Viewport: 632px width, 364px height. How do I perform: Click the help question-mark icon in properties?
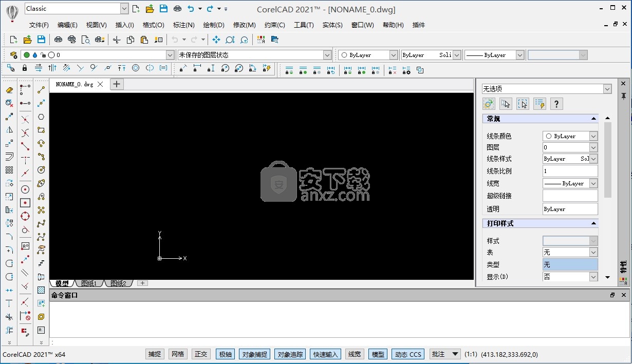pyautogui.click(x=556, y=104)
